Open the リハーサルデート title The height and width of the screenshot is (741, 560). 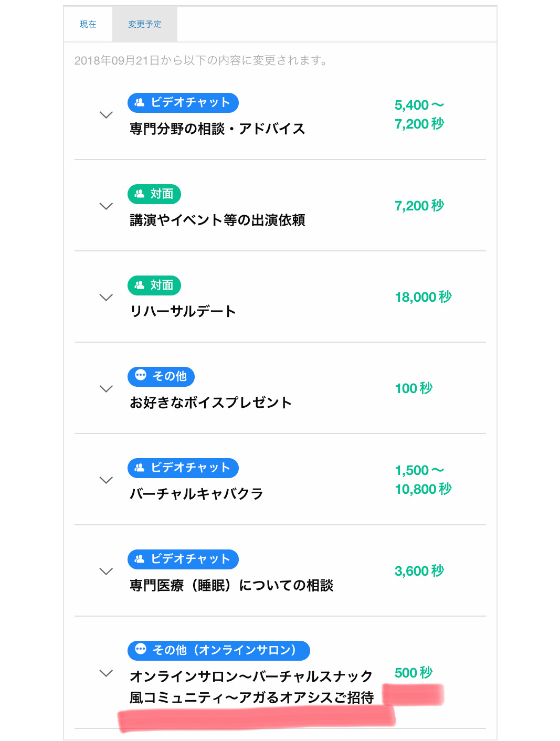[x=183, y=311]
